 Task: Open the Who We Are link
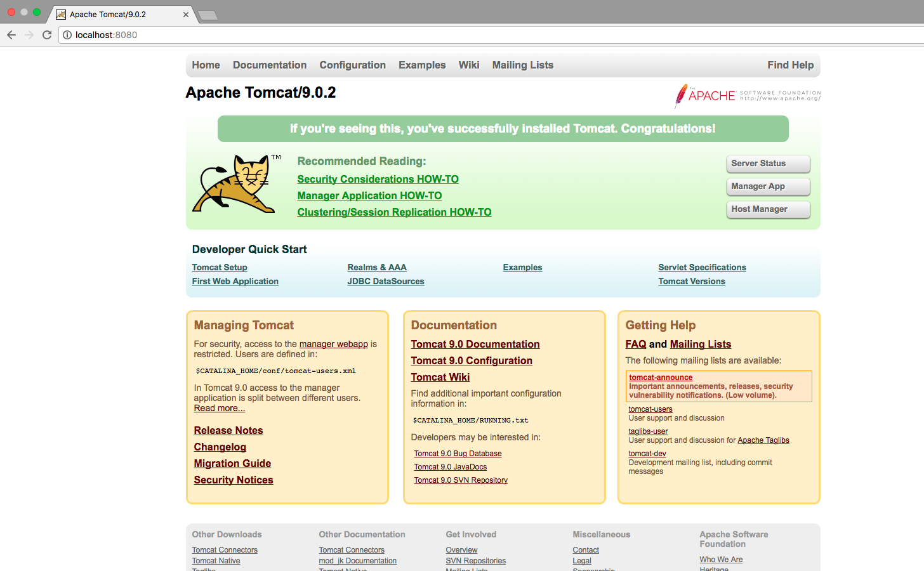[x=721, y=560]
